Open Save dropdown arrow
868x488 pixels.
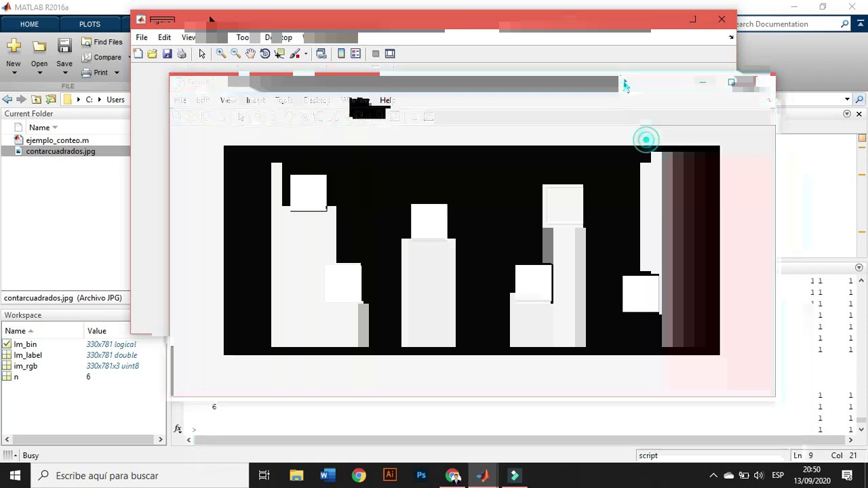tap(64, 73)
